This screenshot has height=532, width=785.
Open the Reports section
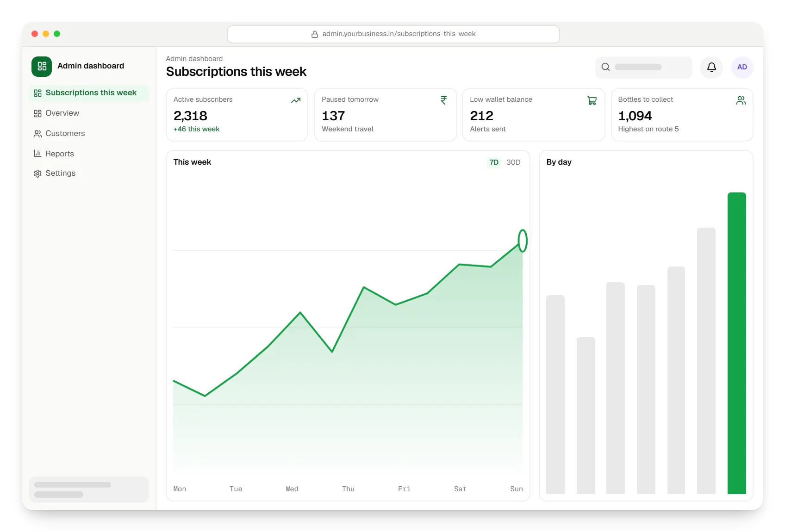point(89,154)
